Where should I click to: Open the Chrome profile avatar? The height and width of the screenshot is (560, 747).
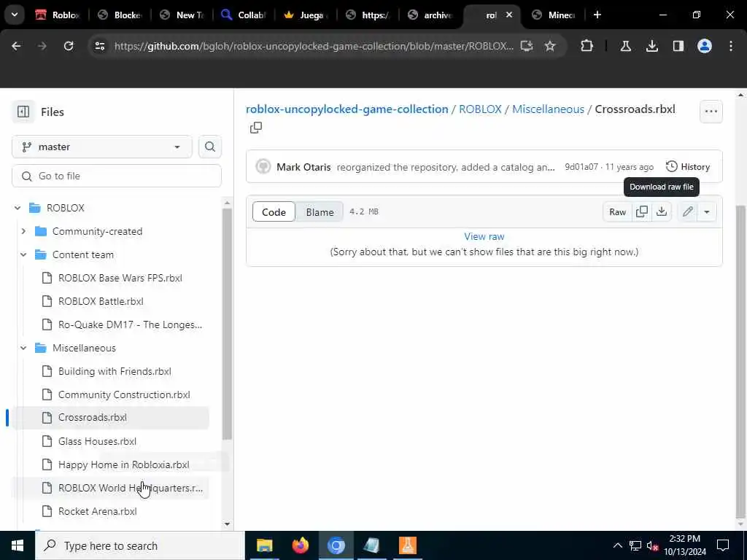[705, 46]
